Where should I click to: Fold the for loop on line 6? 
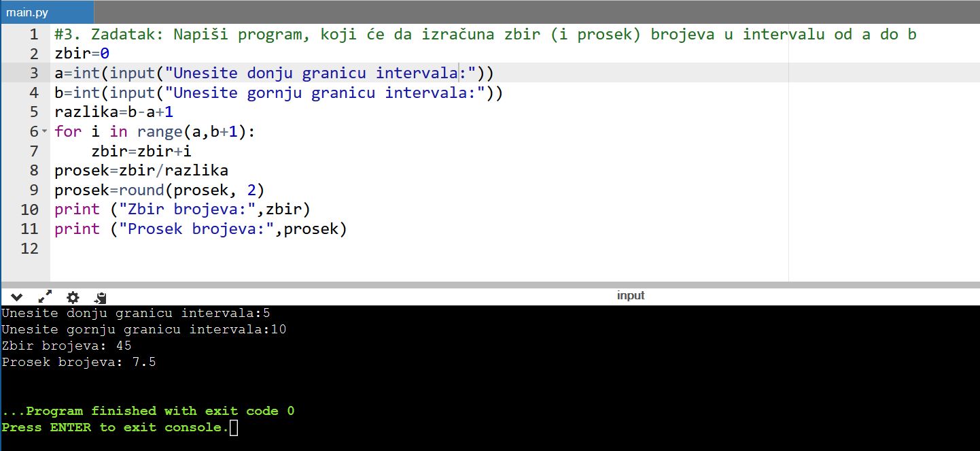45,131
